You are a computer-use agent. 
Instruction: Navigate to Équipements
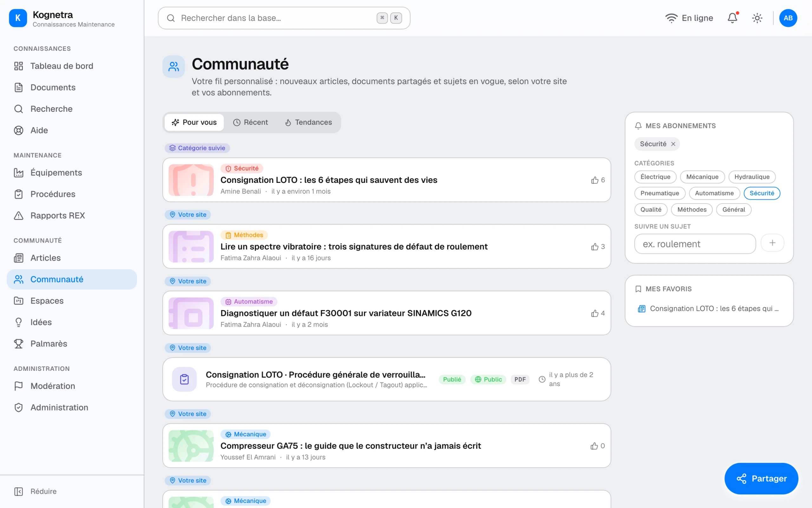(72, 173)
